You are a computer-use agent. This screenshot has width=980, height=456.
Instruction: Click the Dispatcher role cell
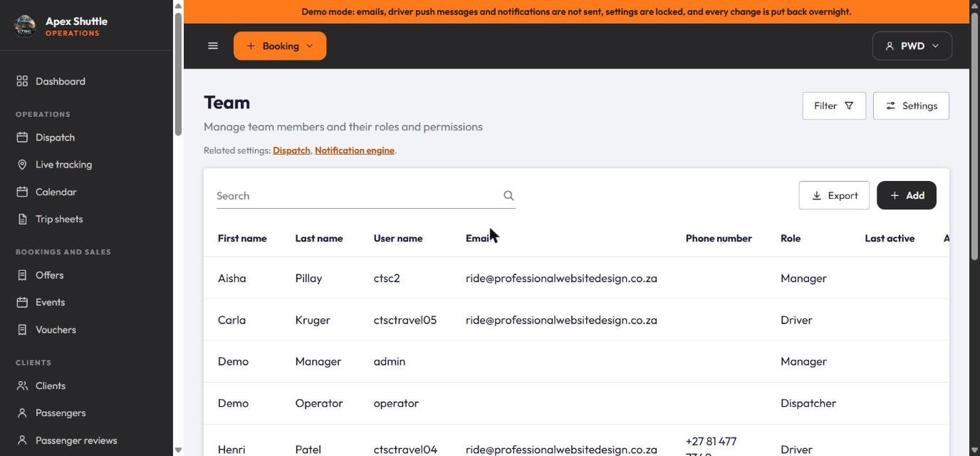pos(808,403)
